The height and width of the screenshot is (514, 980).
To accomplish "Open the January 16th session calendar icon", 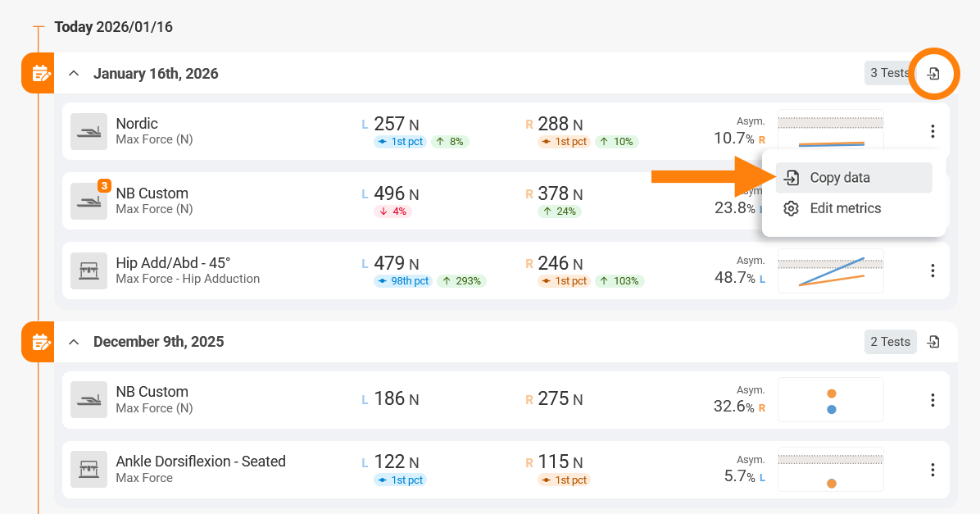I will click(x=39, y=74).
